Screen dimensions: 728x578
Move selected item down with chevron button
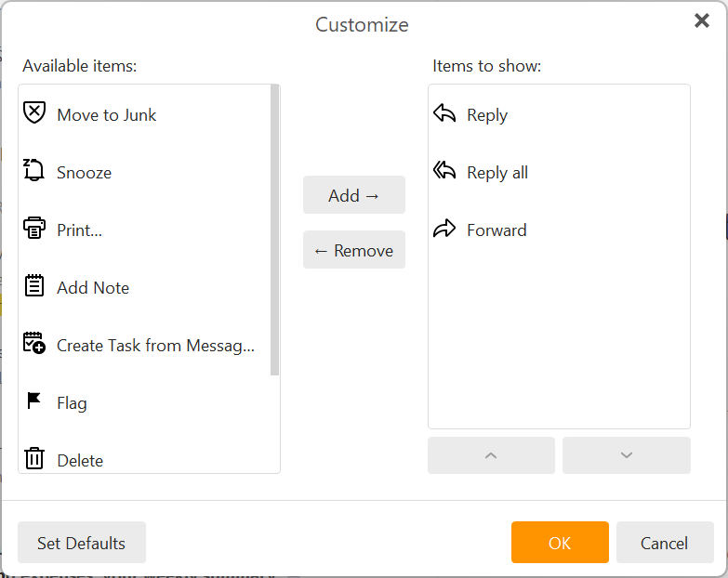click(626, 455)
